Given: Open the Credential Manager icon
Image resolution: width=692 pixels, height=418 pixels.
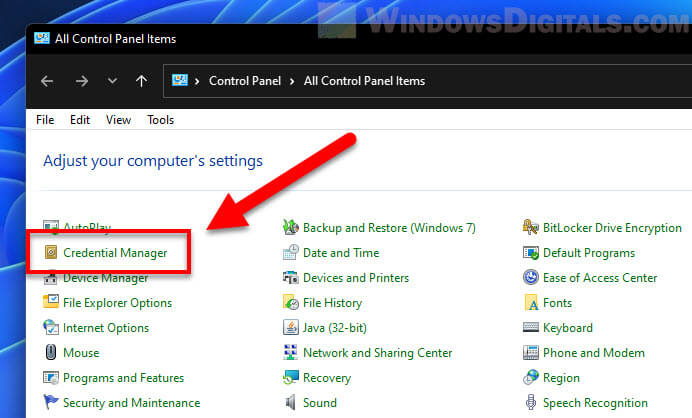Looking at the screenshot, I should [51, 252].
